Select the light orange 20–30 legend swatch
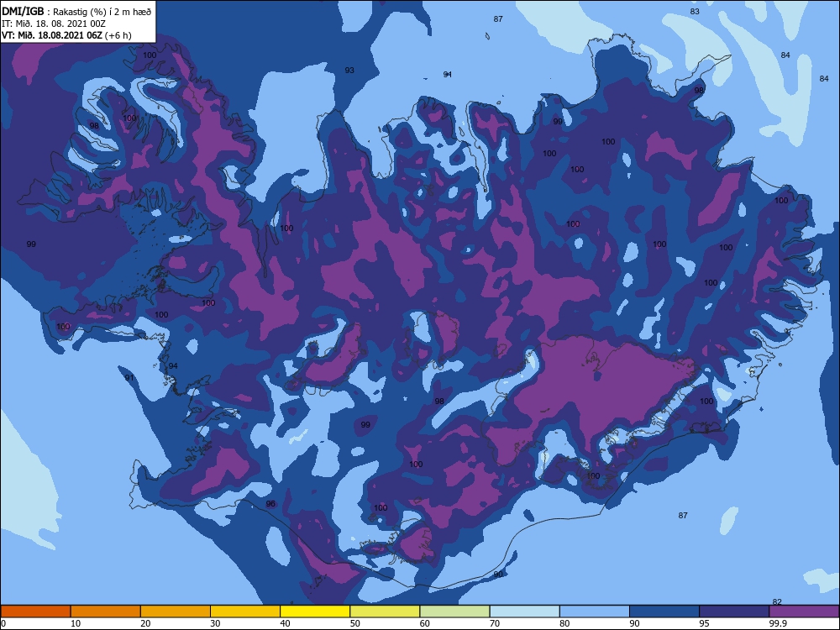The height and width of the screenshot is (630, 840). 176,612
